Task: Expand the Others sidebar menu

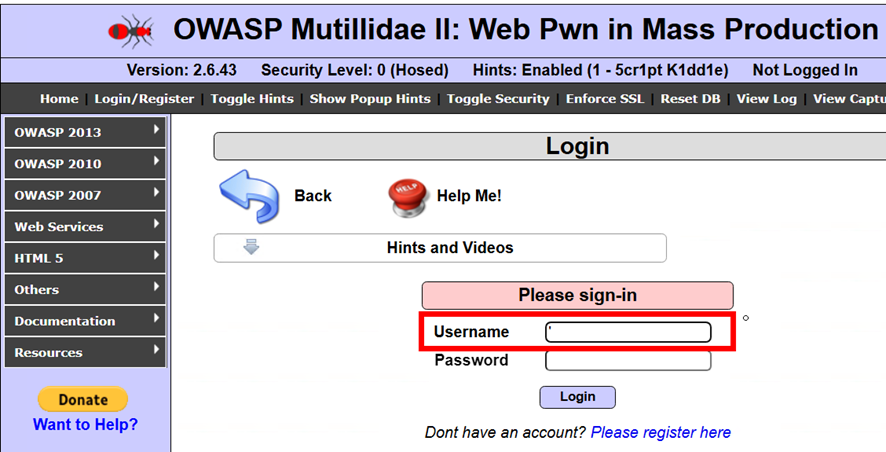Action: [85, 290]
